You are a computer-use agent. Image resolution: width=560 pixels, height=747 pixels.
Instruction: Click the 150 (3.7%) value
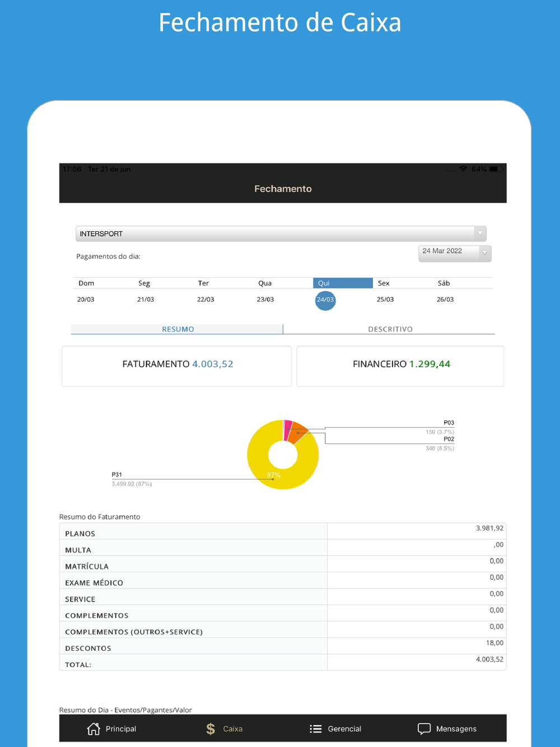click(440, 432)
